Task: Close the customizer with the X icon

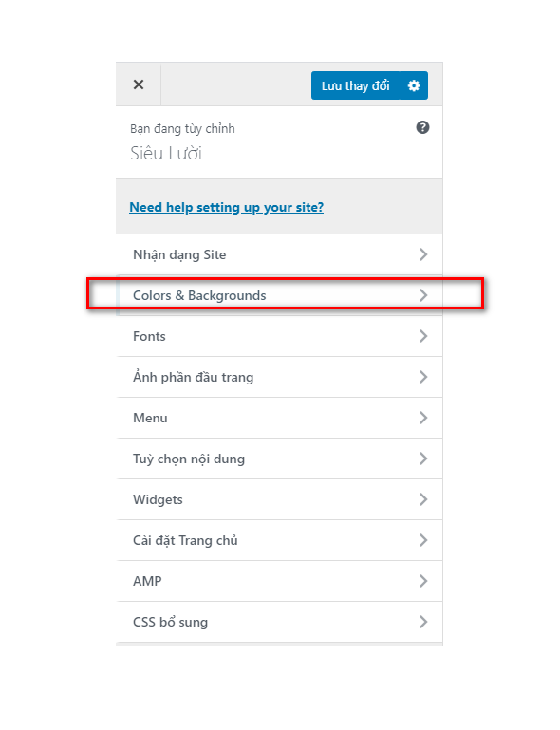Action: coord(139,84)
